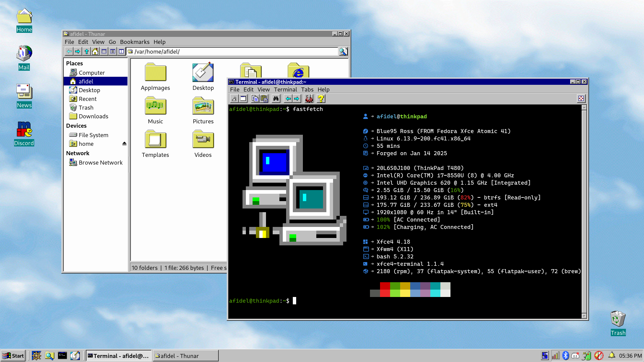
Task: Click the Terminal vertical scrollbar down arrow
Action: [x=584, y=316]
